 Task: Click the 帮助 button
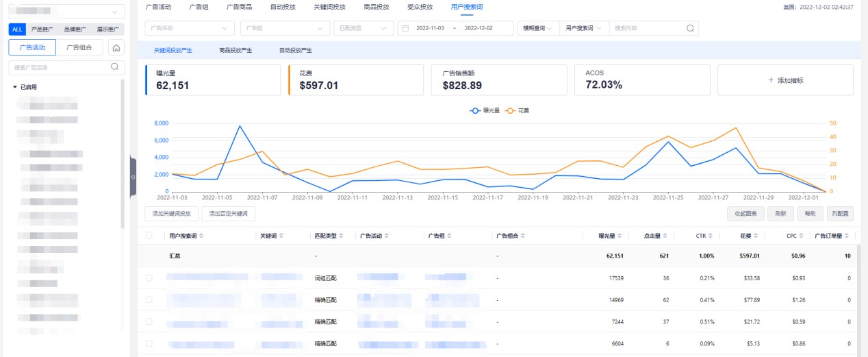tap(810, 214)
